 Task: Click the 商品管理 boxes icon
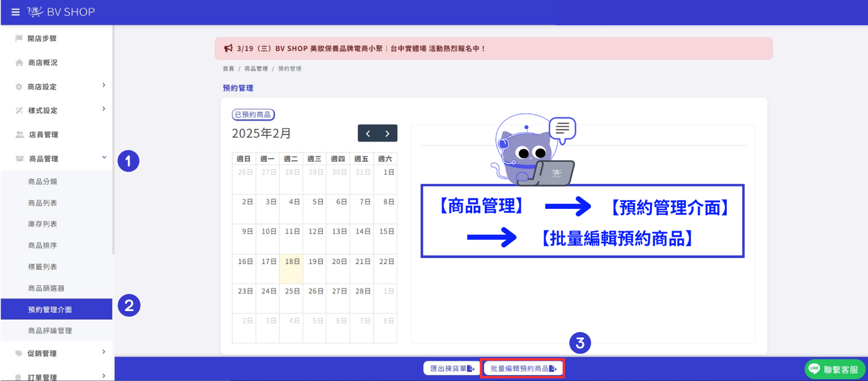(20, 159)
